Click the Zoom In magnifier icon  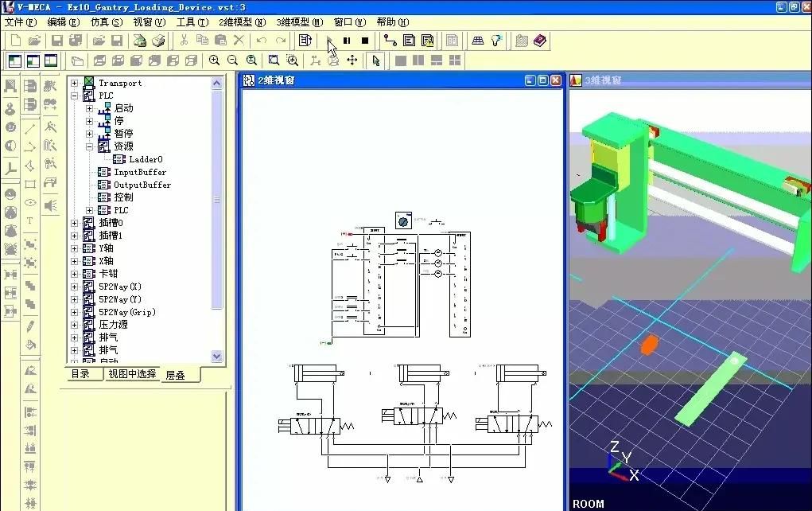click(x=214, y=60)
